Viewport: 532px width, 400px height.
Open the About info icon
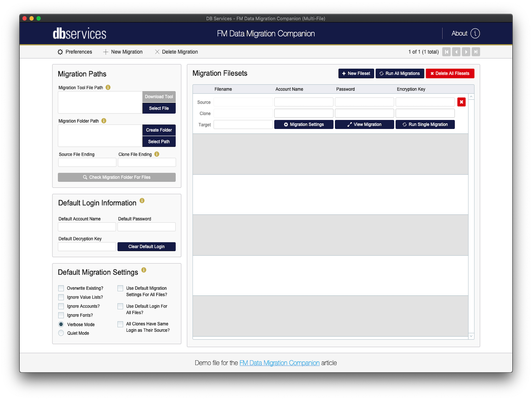[x=475, y=33]
